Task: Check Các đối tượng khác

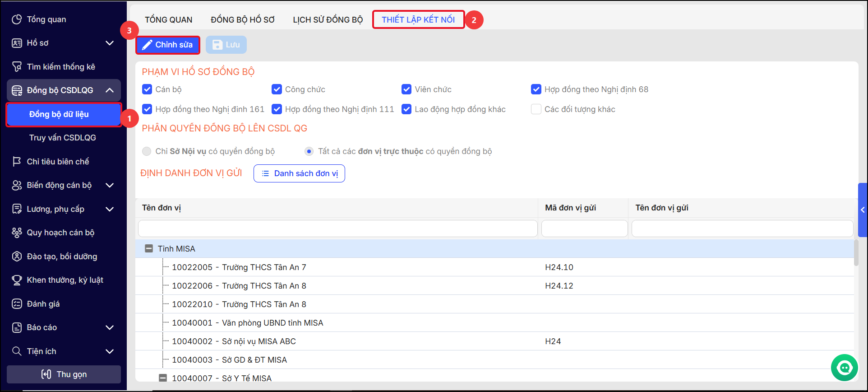Action: pyautogui.click(x=536, y=109)
